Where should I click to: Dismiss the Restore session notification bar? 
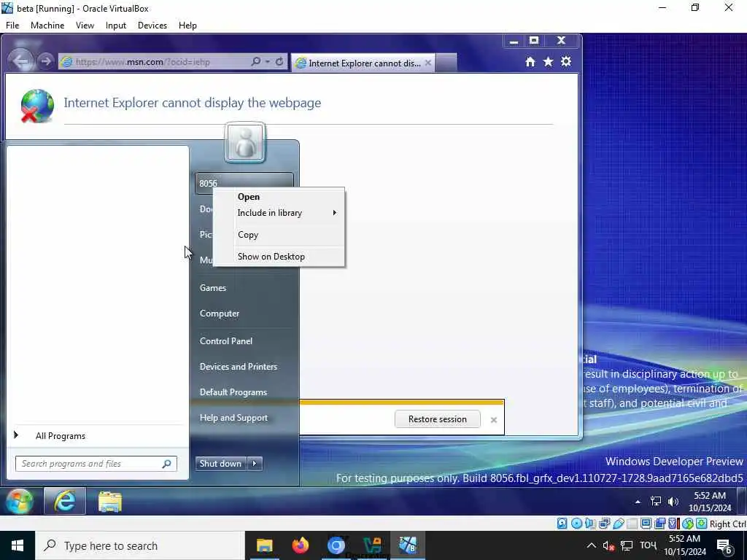(494, 420)
